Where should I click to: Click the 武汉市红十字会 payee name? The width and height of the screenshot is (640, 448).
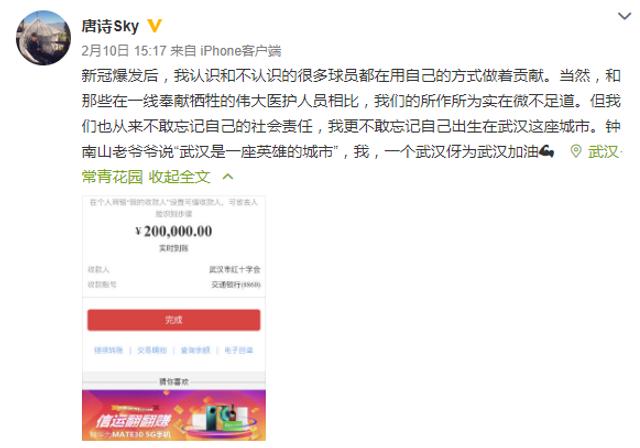(235, 269)
